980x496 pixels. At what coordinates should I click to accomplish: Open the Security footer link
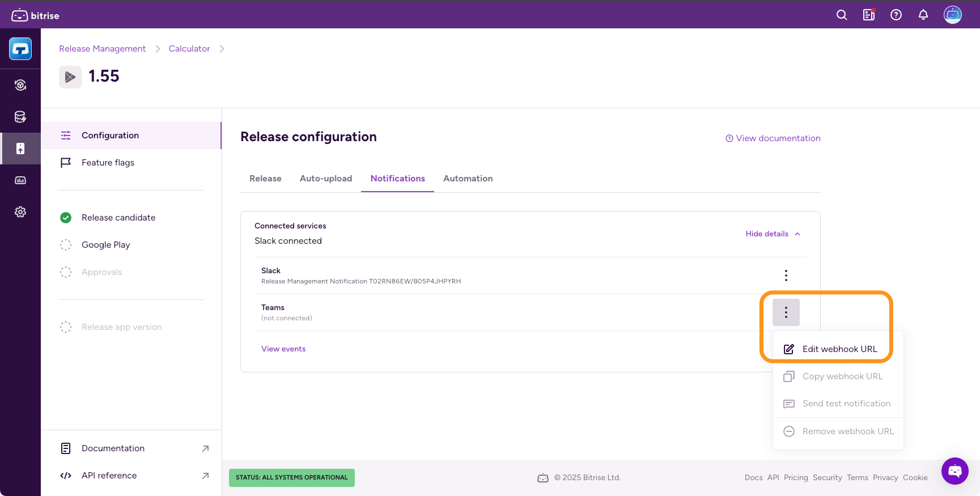(x=828, y=478)
